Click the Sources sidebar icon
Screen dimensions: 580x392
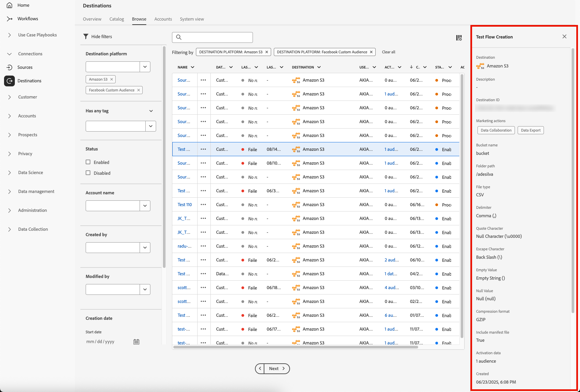point(9,67)
